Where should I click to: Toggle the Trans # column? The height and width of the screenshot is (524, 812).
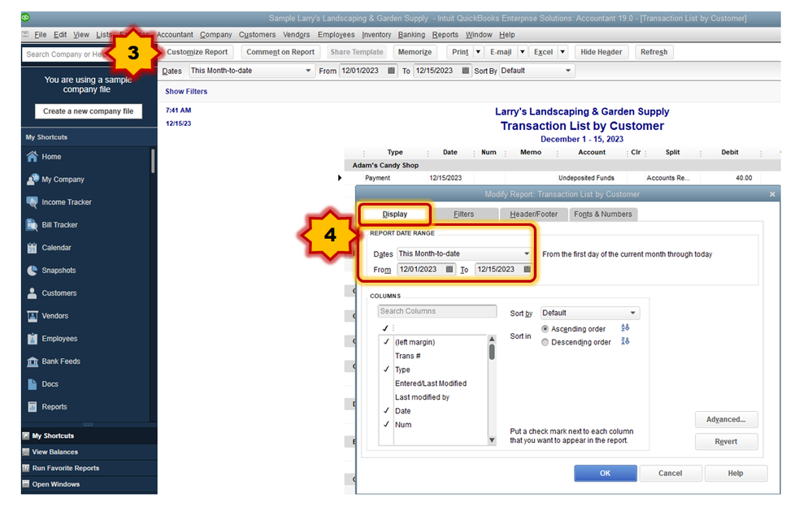pyautogui.click(x=407, y=356)
